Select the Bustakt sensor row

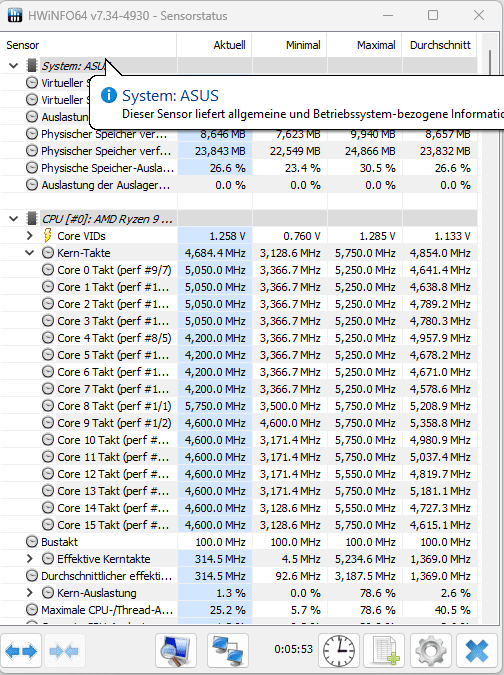coord(239,542)
